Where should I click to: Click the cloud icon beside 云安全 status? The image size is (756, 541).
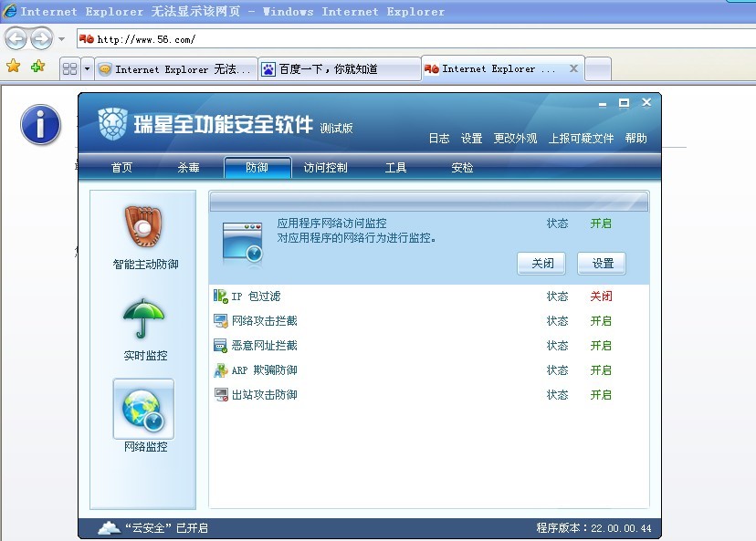click(x=110, y=528)
